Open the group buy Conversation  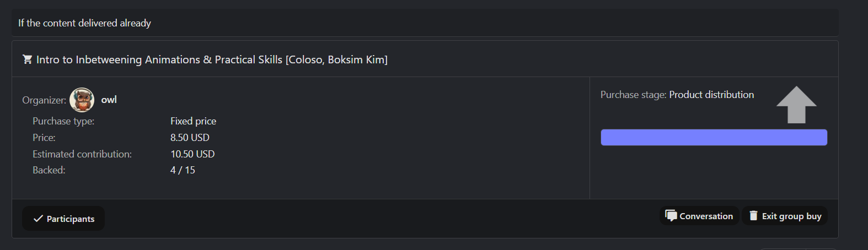[x=699, y=216]
